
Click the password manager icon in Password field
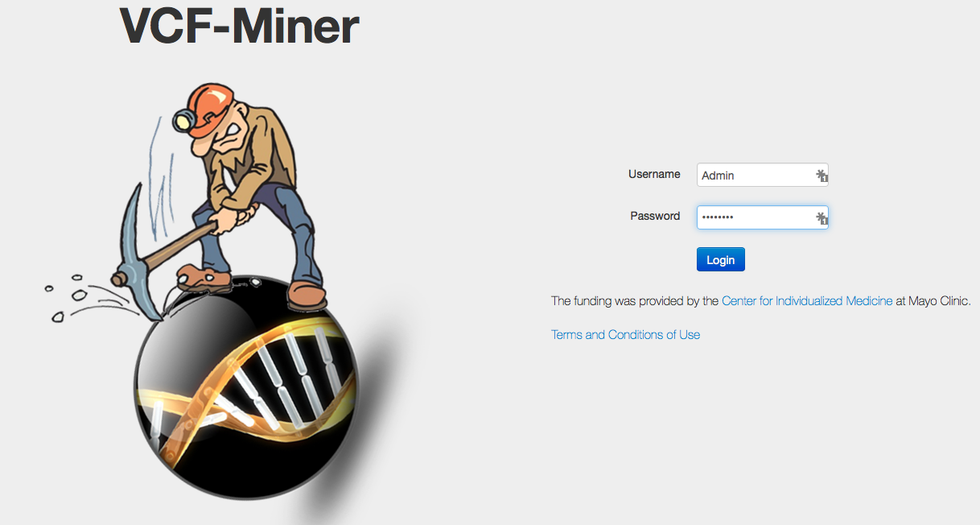[x=821, y=217]
